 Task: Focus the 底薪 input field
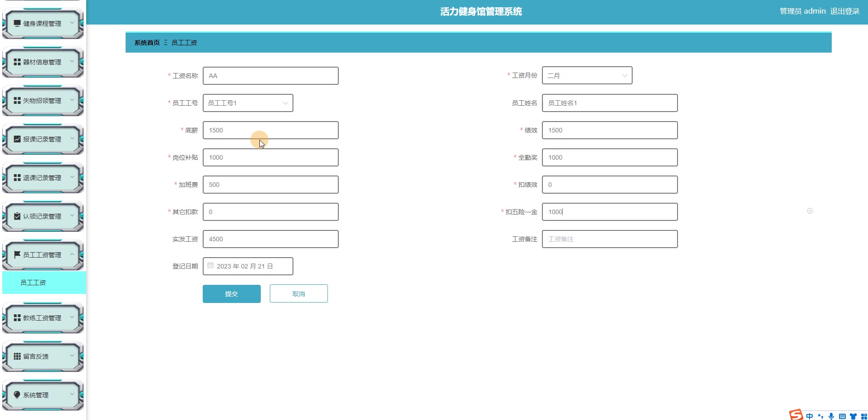pos(270,130)
